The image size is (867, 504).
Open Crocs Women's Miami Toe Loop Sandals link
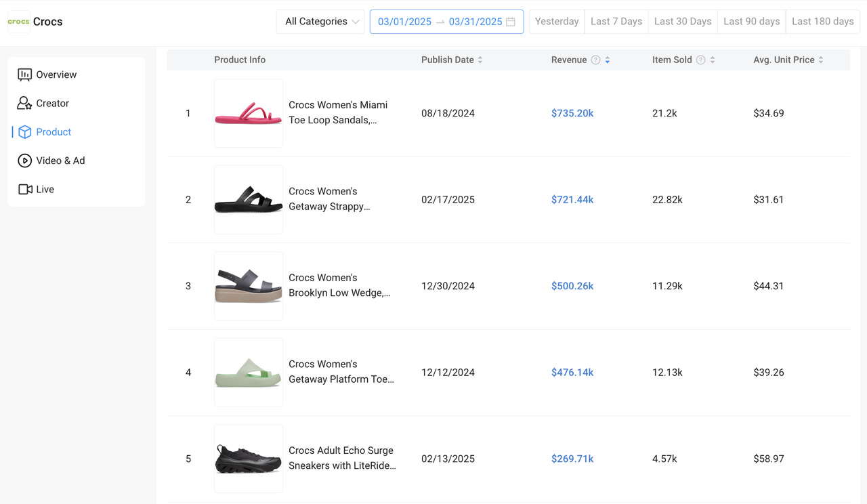point(338,112)
